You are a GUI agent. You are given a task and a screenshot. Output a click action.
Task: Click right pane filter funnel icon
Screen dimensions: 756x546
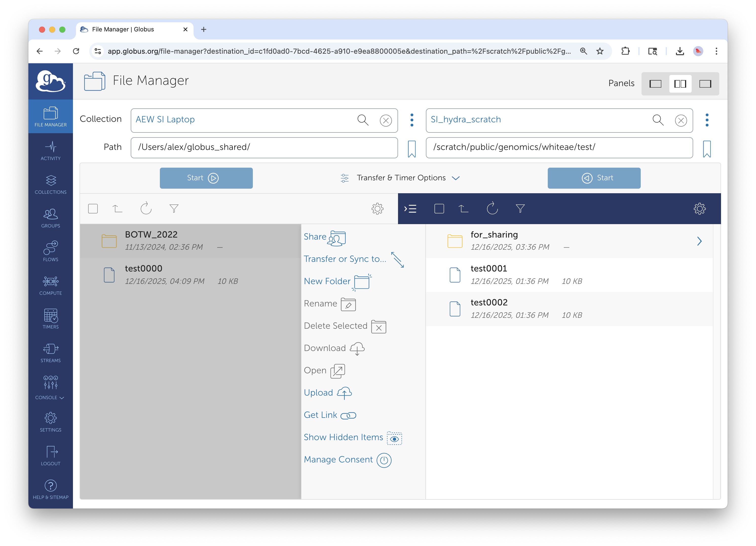pos(520,208)
